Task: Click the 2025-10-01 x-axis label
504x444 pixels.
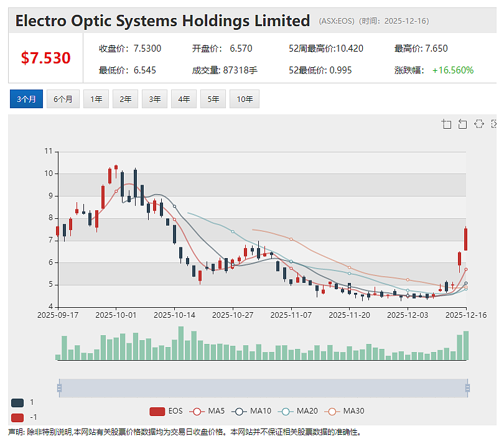Action: 116,315
